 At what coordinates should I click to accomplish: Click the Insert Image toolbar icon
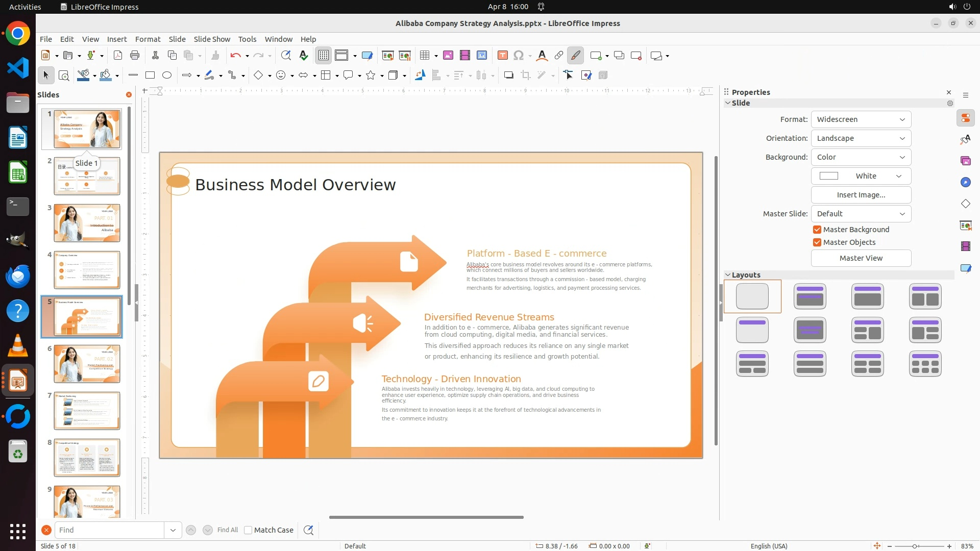(x=448, y=56)
